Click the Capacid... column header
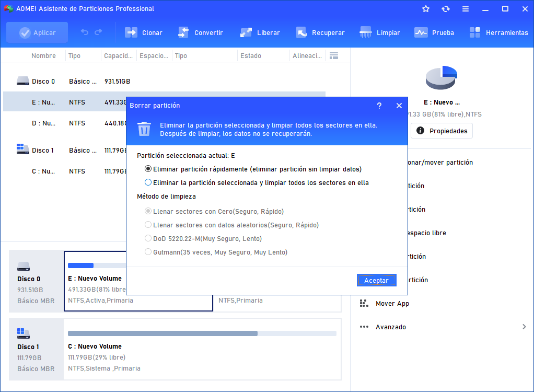534x392 pixels. (118, 56)
